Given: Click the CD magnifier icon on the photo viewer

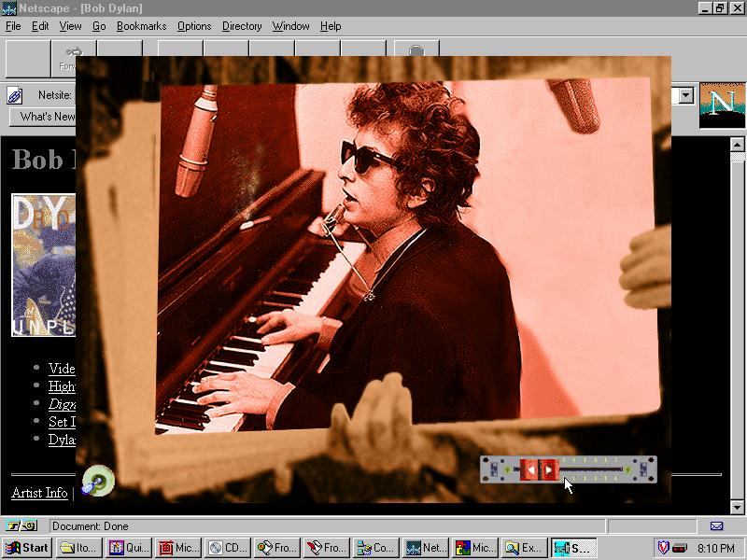Looking at the screenshot, I should click(98, 481).
